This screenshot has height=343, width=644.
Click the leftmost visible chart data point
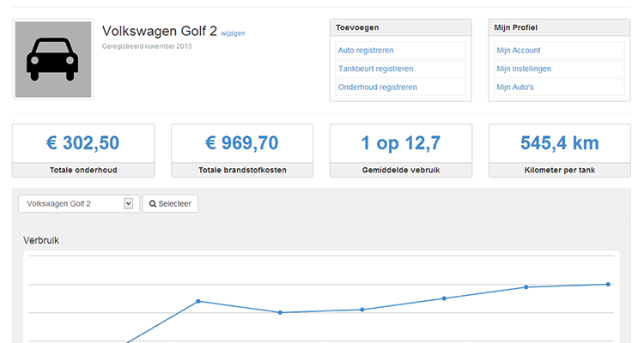coord(198,301)
